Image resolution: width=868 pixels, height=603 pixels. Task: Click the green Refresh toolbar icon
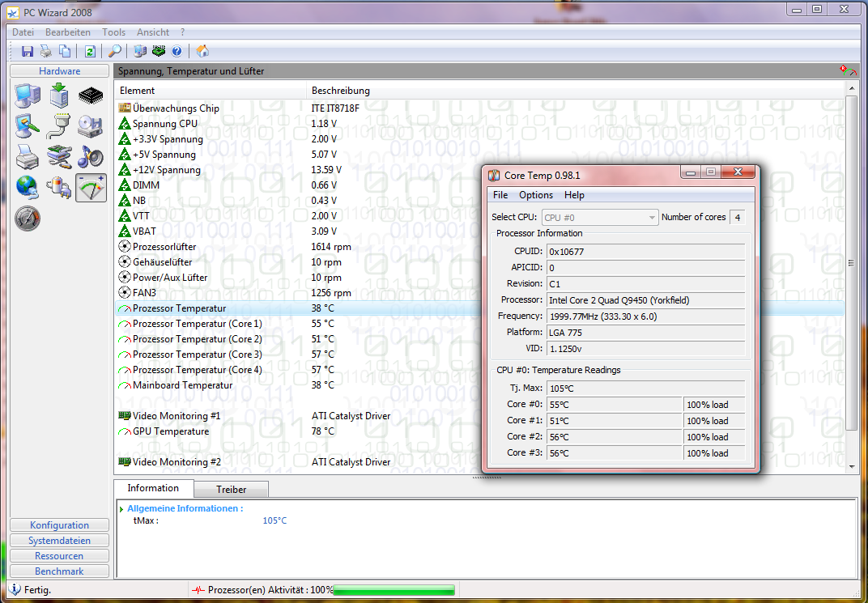pyautogui.click(x=90, y=52)
